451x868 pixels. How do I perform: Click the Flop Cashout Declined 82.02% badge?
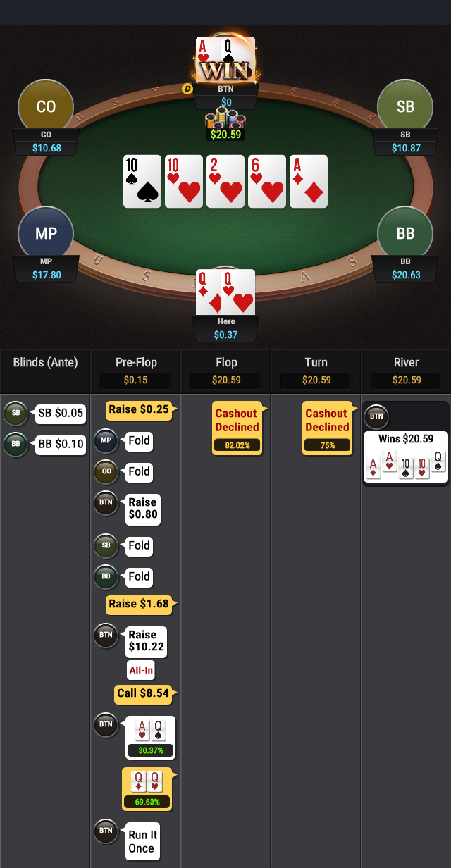(237, 428)
